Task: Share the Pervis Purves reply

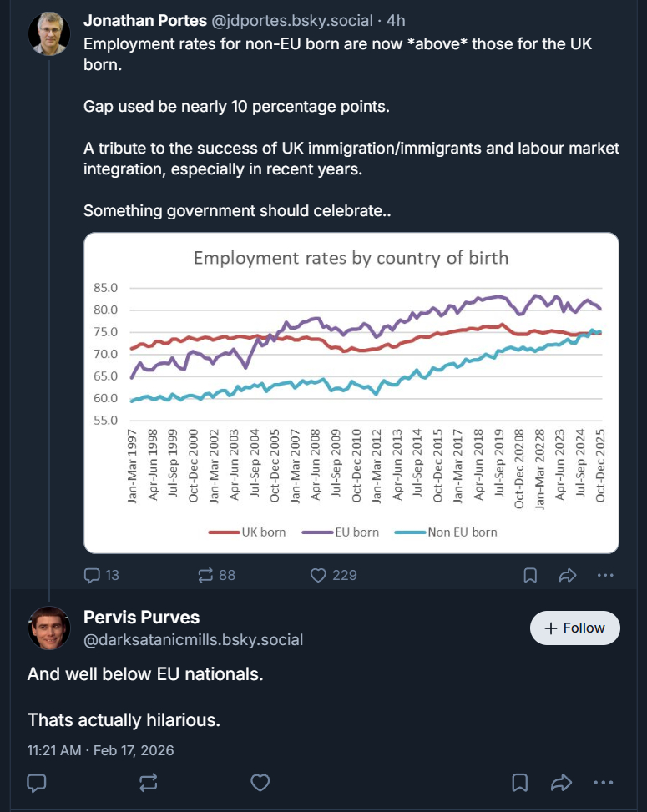Action: [x=561, y=783]
